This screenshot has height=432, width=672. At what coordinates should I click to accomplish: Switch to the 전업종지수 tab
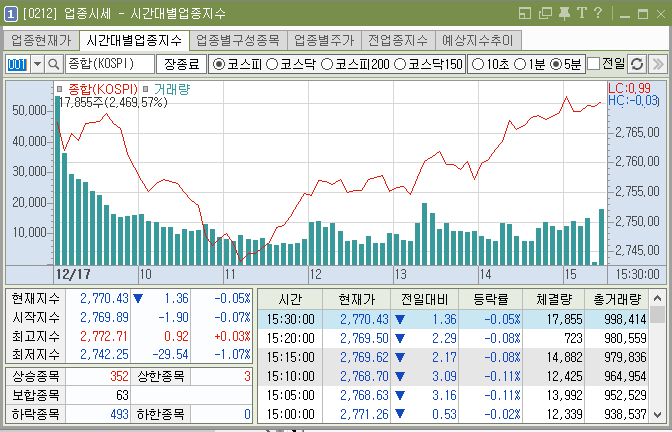pyautogui.click(x=398, y=41)
